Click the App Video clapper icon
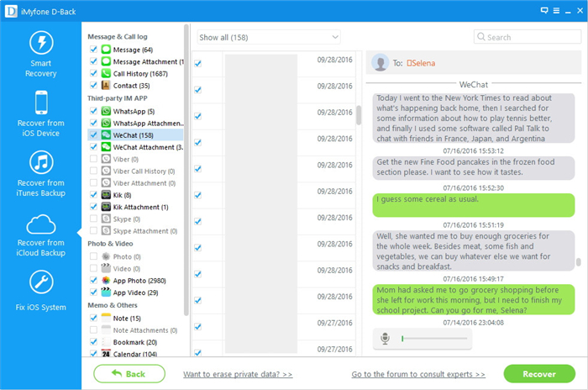Viewport: 588px width, 390px height. click(106, 292)
